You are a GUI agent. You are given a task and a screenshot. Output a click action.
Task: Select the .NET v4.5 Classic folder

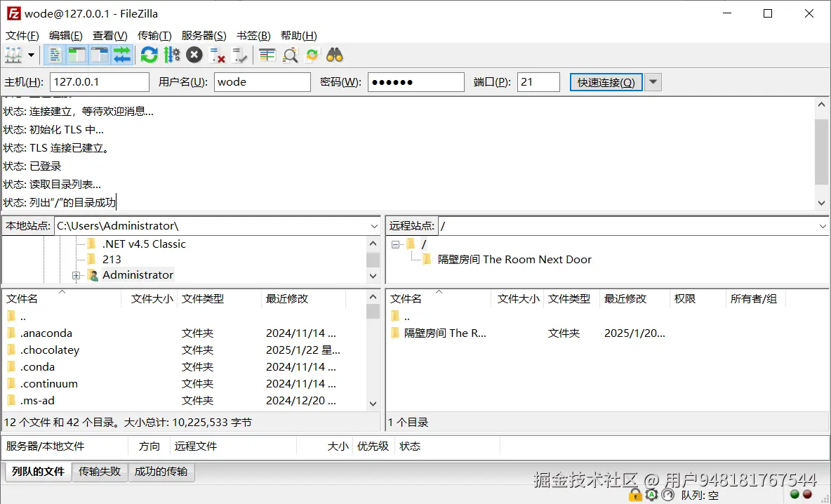point(144,244)
